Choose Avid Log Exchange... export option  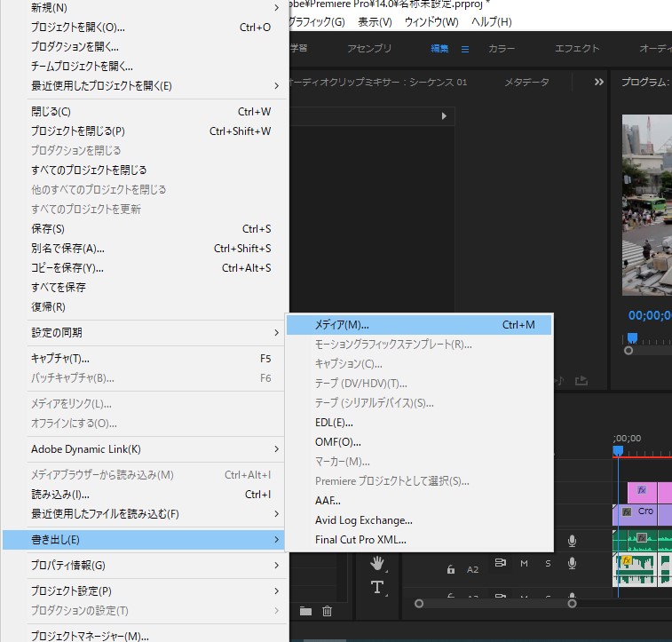coord(419,519)
